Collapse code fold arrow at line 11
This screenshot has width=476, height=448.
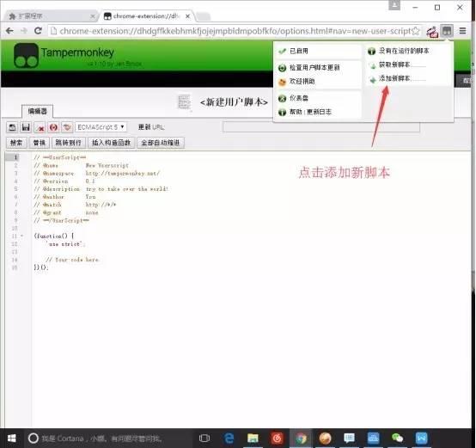pyautogui.click(x=21, y=236)
